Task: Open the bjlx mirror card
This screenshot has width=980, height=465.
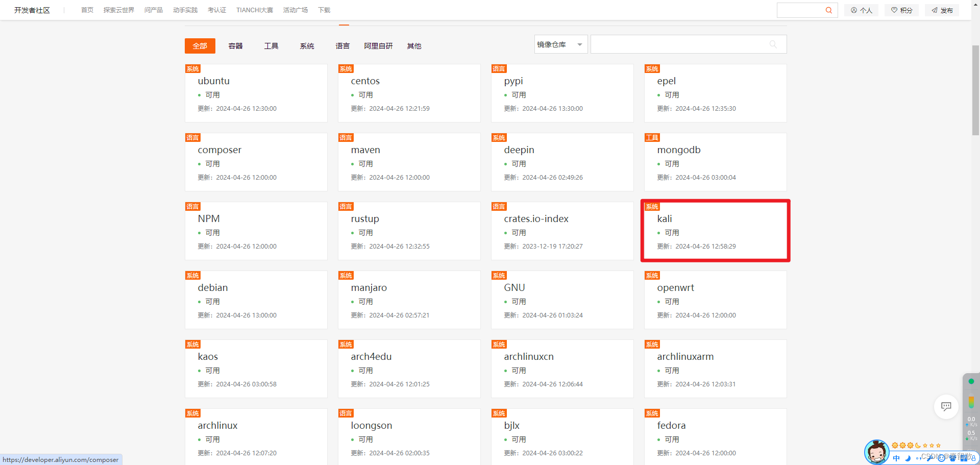Action: click(x=562, y=436)
